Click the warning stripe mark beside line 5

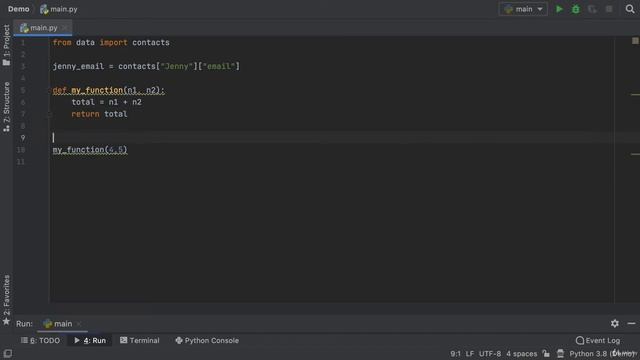click(x=635, y=95)
